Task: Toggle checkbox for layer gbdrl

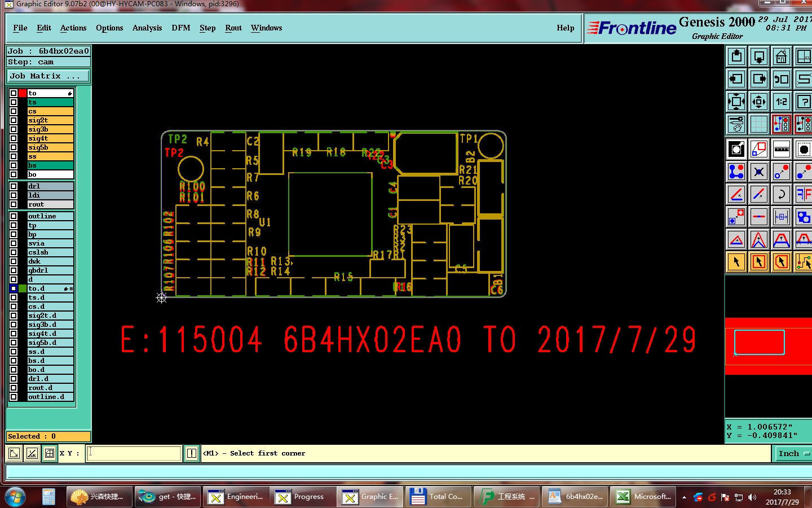Action: (x=14, y=270)
